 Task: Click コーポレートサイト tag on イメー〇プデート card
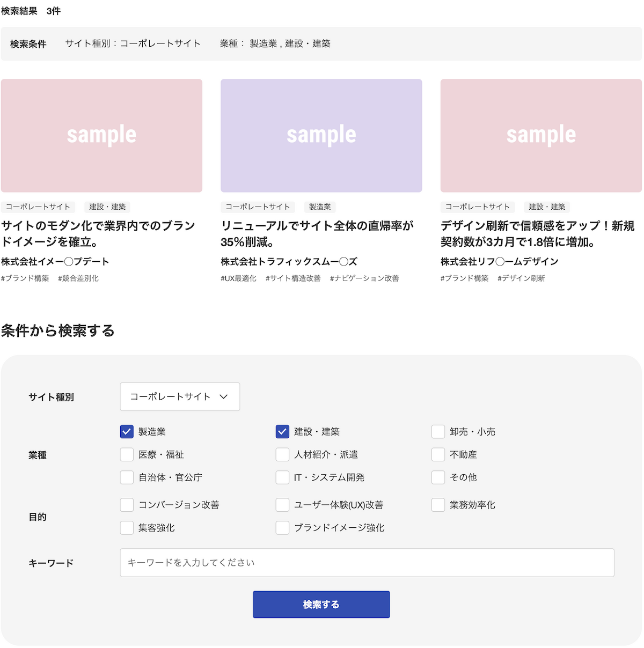[x=38, y=207]
